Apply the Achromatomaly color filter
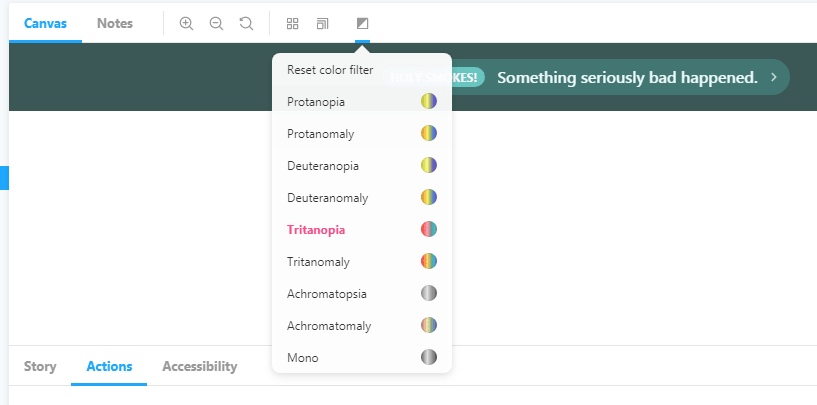Viewport: 817px width, 405px height. point(362,326)
